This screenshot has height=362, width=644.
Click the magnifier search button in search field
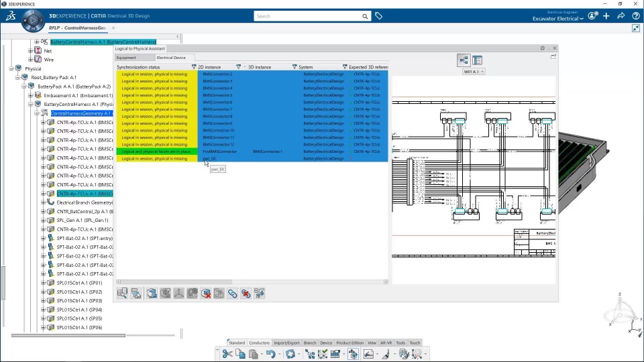pos(365,16)
